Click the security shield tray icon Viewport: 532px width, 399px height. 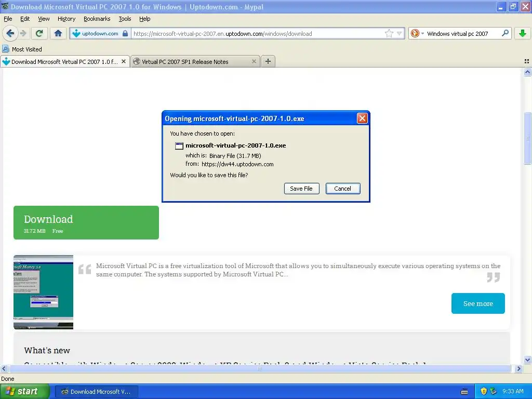coord(484,391)
